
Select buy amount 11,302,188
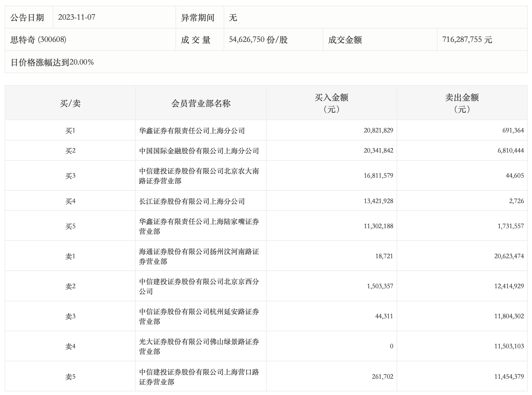click(378, 226)
